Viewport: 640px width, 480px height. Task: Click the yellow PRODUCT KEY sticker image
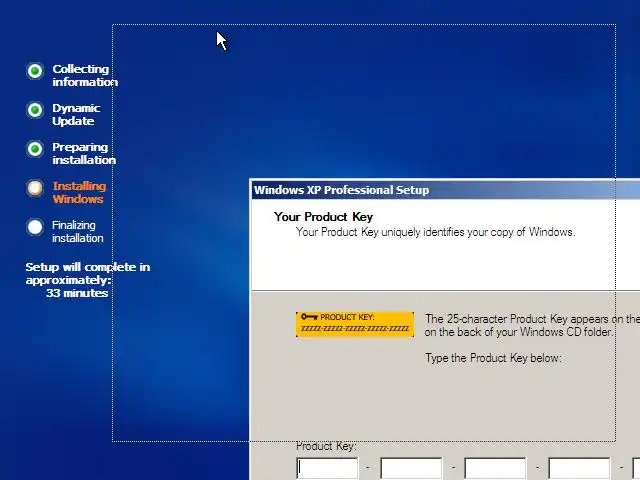(x=355, y=324)
